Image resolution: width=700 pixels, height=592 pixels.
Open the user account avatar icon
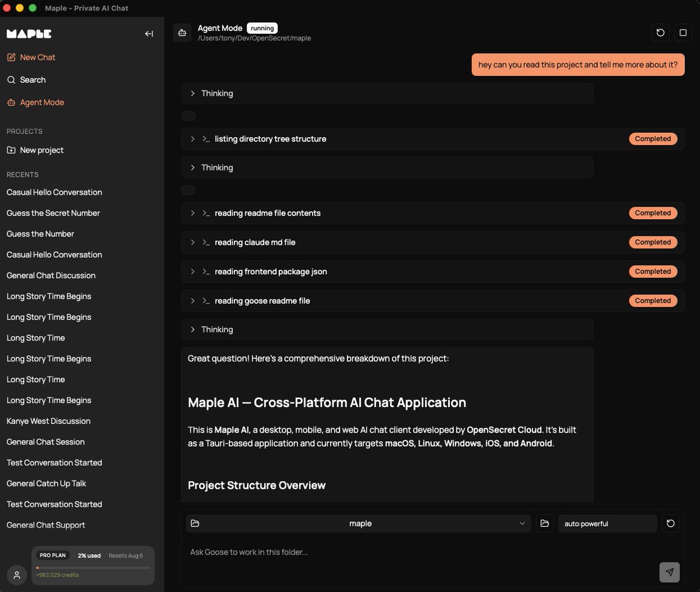[17, 575]
